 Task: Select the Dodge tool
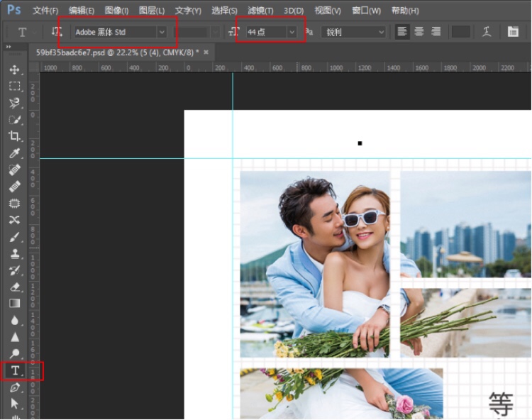(x=14, y=353)
